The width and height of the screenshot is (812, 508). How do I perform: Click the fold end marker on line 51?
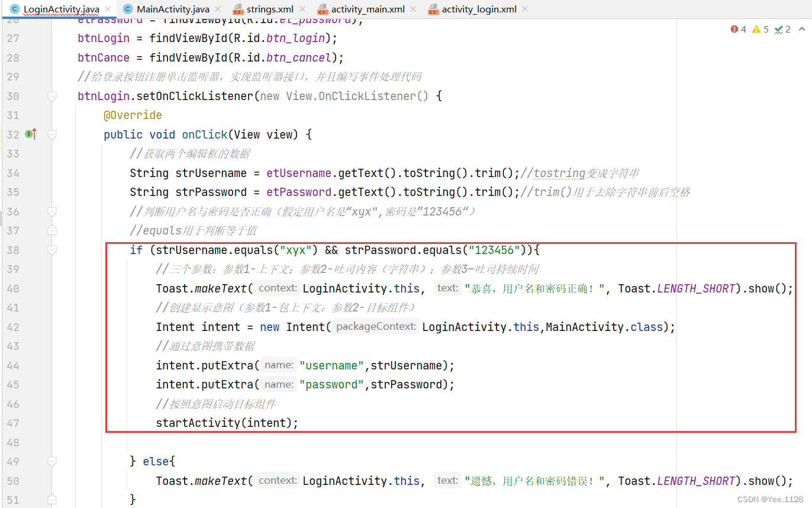click(52, 500)
